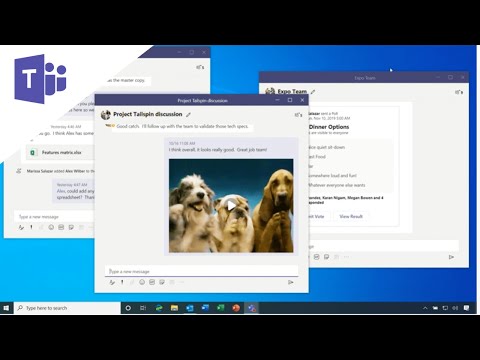The height and width of the screenshot is (360, 480).
Task: Add people in the Expo Team window
Action: pos(459,92)
